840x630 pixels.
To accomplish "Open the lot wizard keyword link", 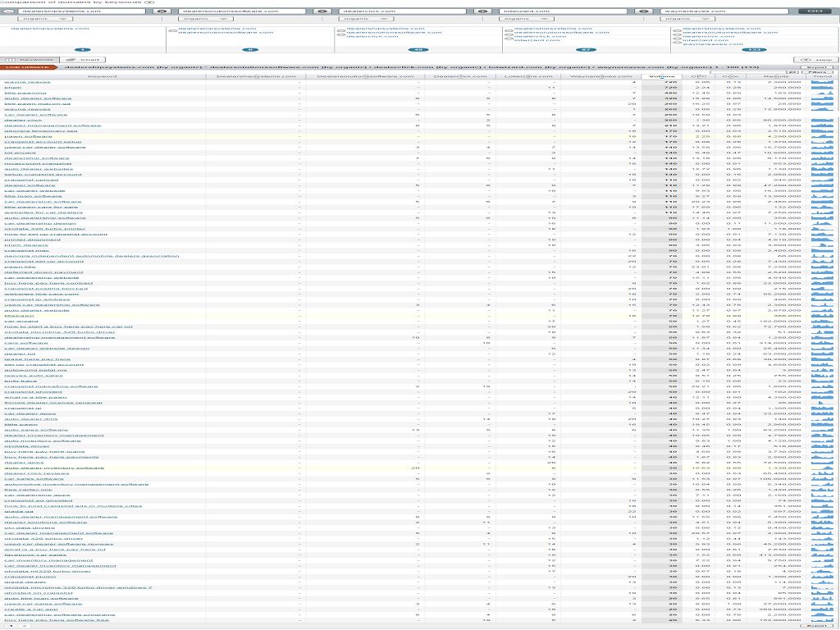I will click(20, 153).
